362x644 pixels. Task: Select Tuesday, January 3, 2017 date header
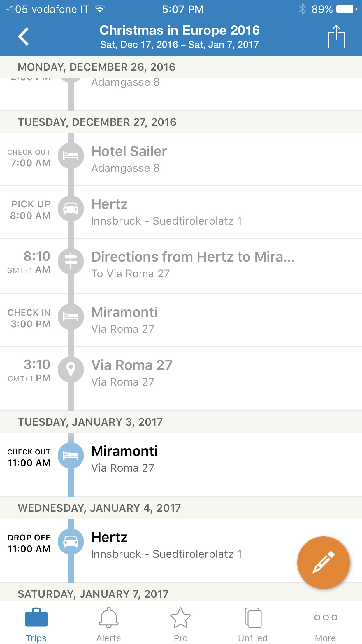coord(181,422)
